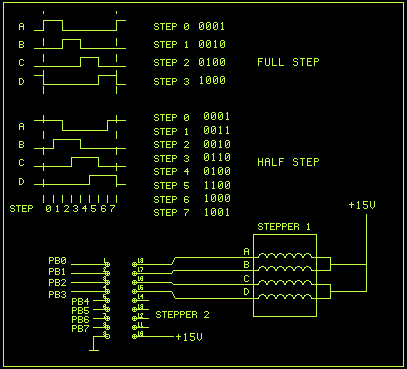The width and height of the screenshot is (407, 369).
Task: Click the half-step row STEP 2 0010
Action: (192, 144)
